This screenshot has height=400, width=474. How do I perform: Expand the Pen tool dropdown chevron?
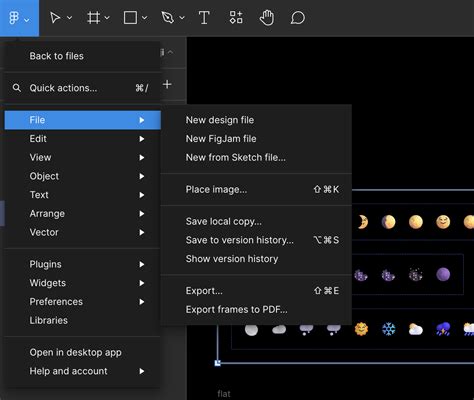click(x=182, y=18)
